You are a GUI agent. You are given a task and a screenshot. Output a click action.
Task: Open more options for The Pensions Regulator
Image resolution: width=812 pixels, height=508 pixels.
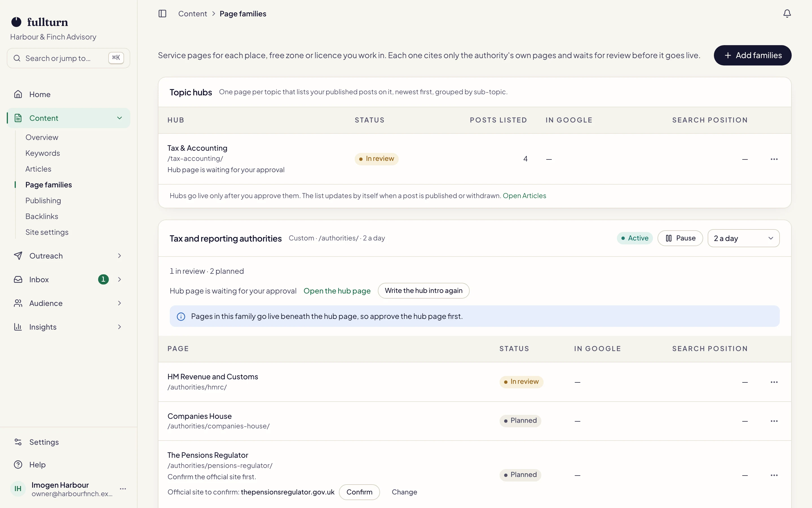click(774, 475)
